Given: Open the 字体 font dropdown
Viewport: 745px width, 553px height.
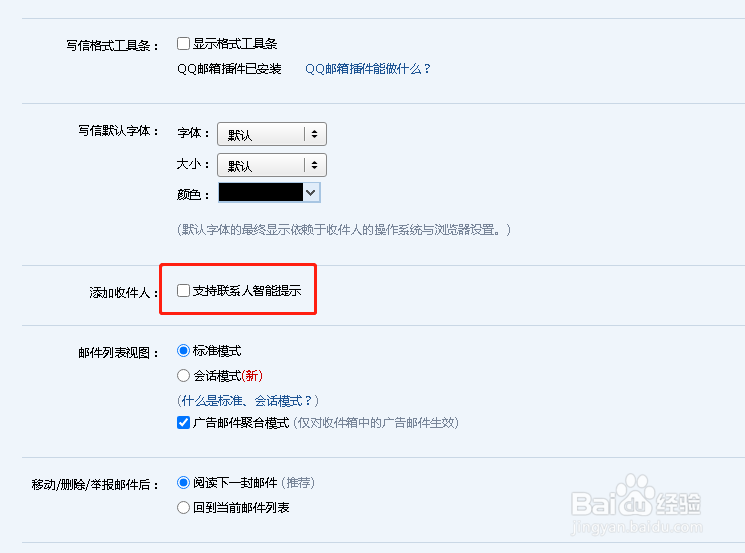Looking at the screenshot, I should 272,134.
